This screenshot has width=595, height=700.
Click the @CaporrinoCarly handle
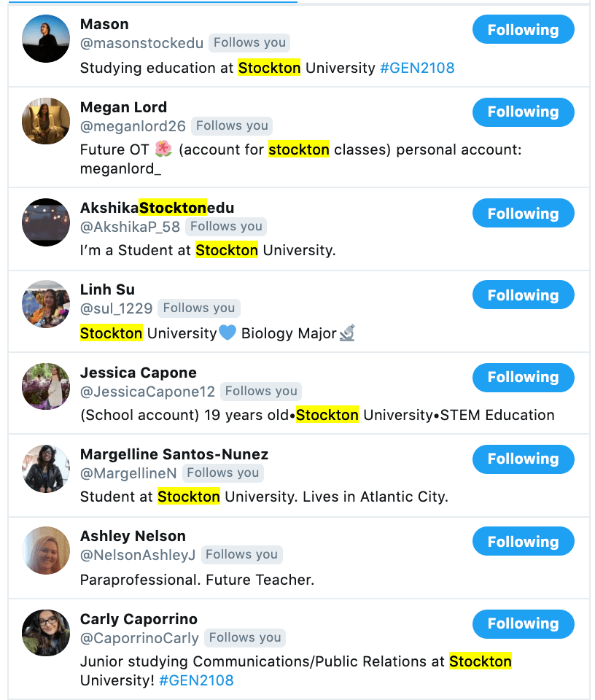tap(139, 638)
